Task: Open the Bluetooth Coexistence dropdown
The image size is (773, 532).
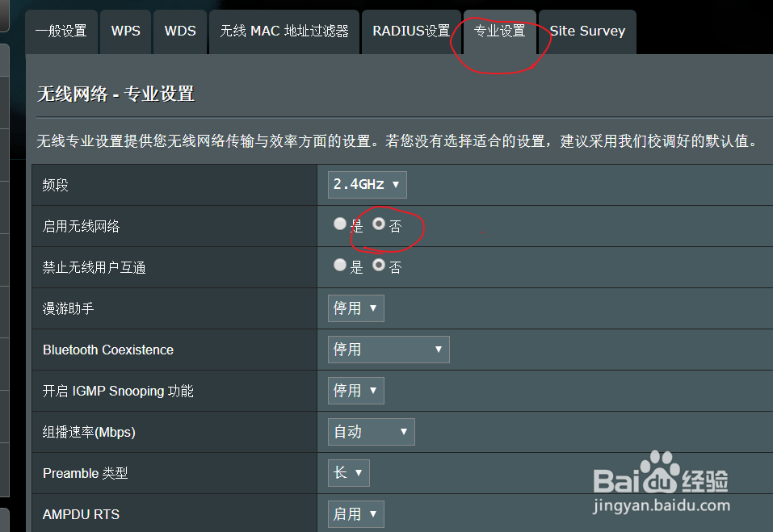Action: (389, 350)
